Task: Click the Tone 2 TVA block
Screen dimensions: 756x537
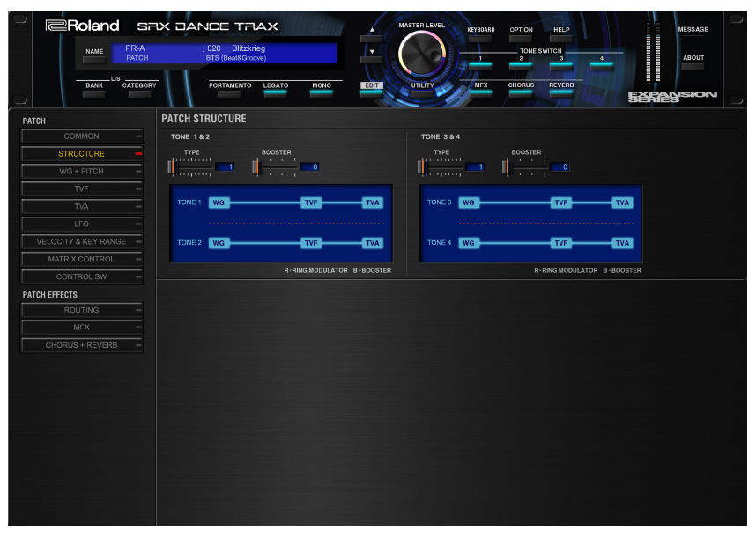Action: pos(372,243)
